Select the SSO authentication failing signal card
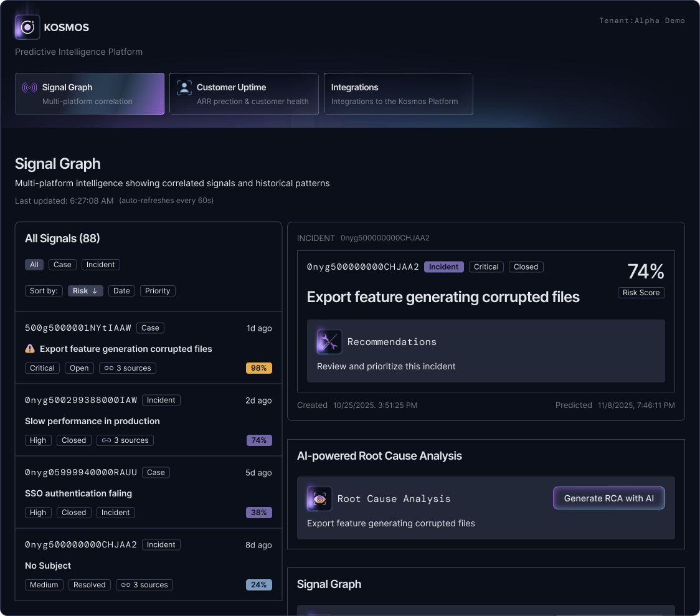This screenshot has width=700, height=616. [x=148, y=492]
